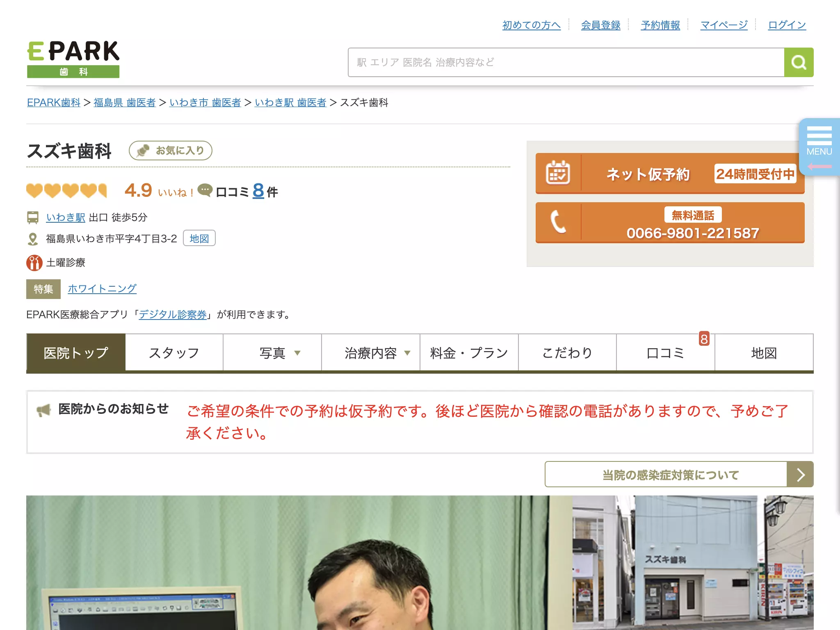Image resolution: width=840 pixels, height=630 pixels.
Task: Click the phone handset icon for 無料通話
Action: (x=558, y=222)
